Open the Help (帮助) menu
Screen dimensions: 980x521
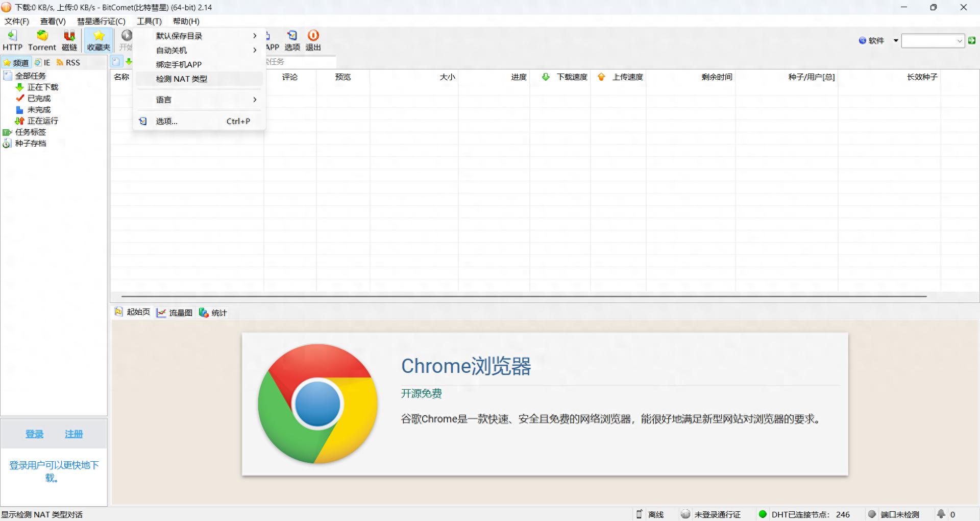click(186, 21)
